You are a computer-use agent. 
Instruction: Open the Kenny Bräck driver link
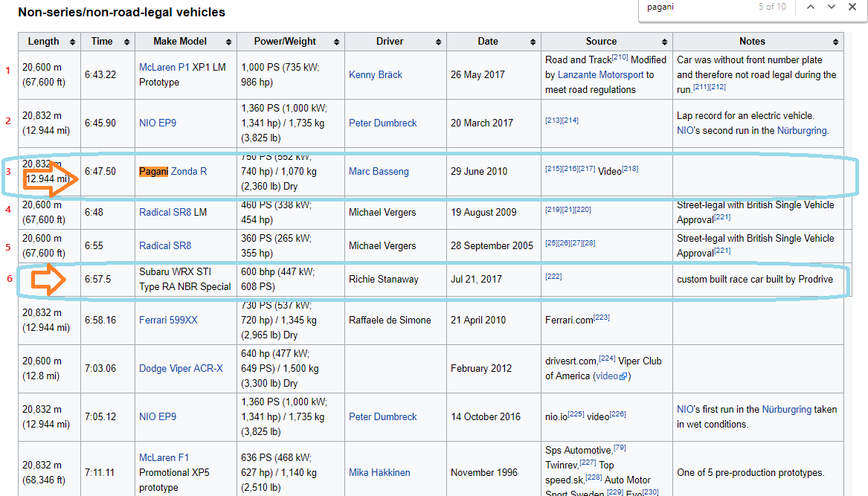click(x=376, y=74)
